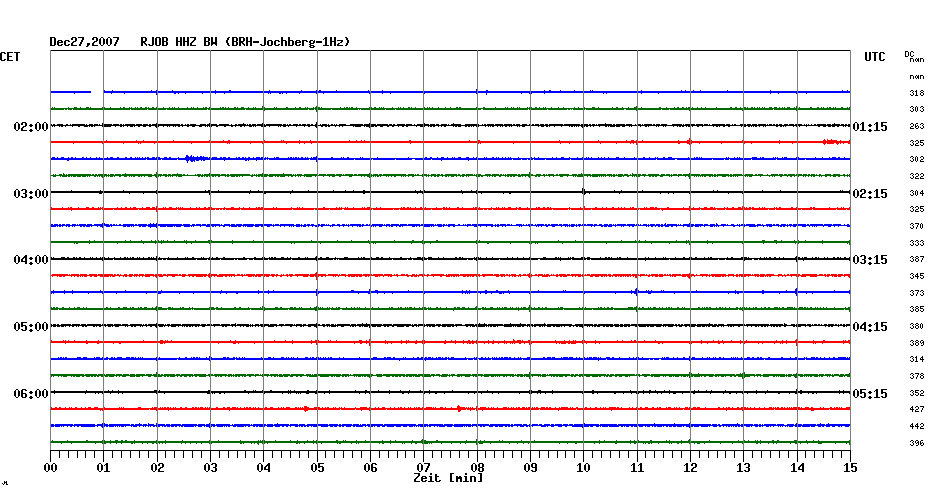Click minute tick label "13" on the axis
The height and width of the screenshot is (494, 930).
point(744,468)
